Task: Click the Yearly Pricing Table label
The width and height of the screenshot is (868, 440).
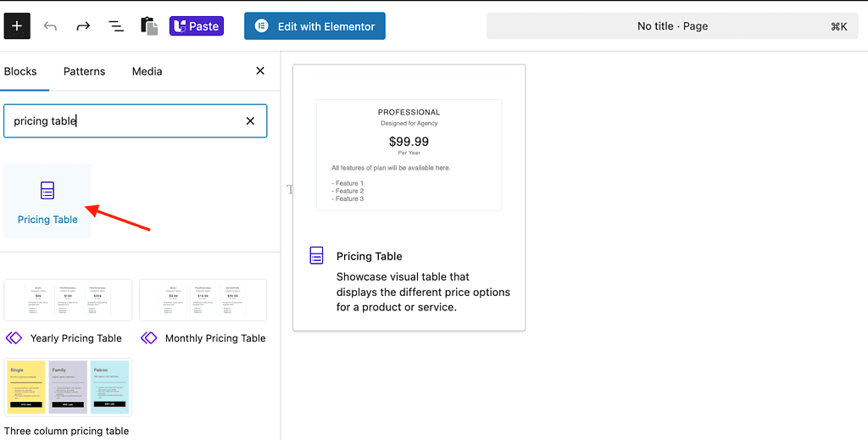Action: coord(75,338)
